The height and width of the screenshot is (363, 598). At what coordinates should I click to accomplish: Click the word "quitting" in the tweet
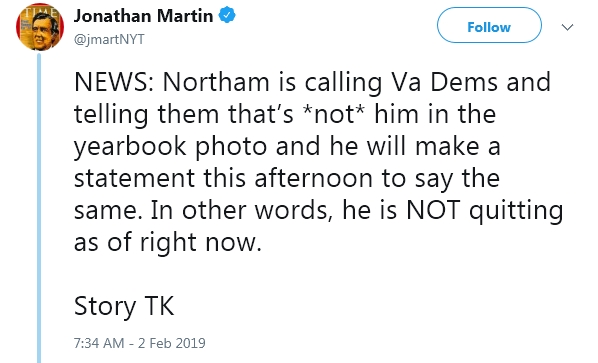pos(516,211)
